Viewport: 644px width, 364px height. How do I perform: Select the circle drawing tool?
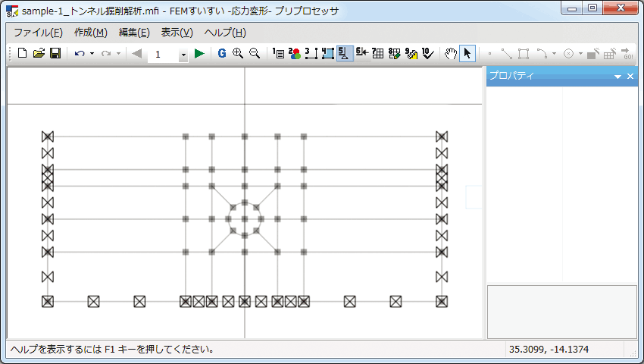[568, 54]
